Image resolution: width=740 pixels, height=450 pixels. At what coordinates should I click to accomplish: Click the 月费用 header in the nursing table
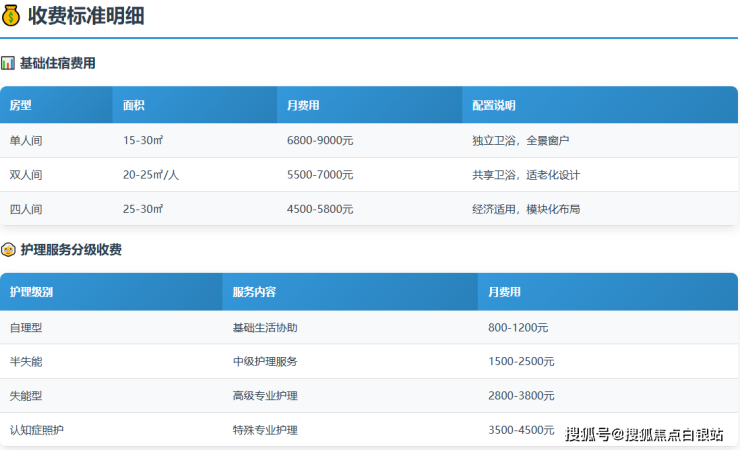click(x=504, y=292)
